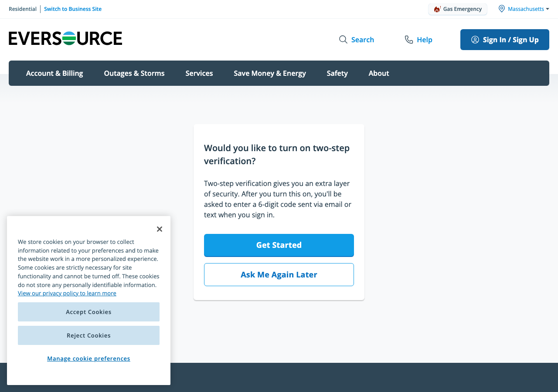Click the Eversource logo
The width and height of the screenshot is (558, 392).
(65, 38)
